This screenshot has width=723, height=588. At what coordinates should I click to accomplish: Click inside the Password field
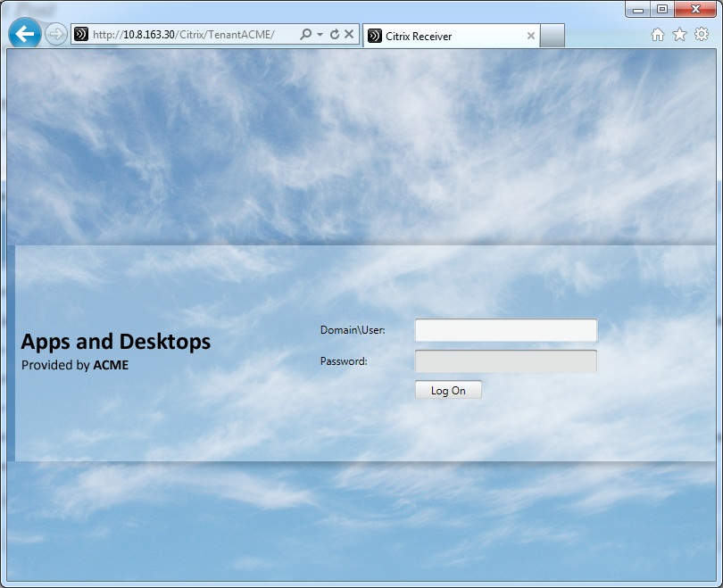point(505,360)
